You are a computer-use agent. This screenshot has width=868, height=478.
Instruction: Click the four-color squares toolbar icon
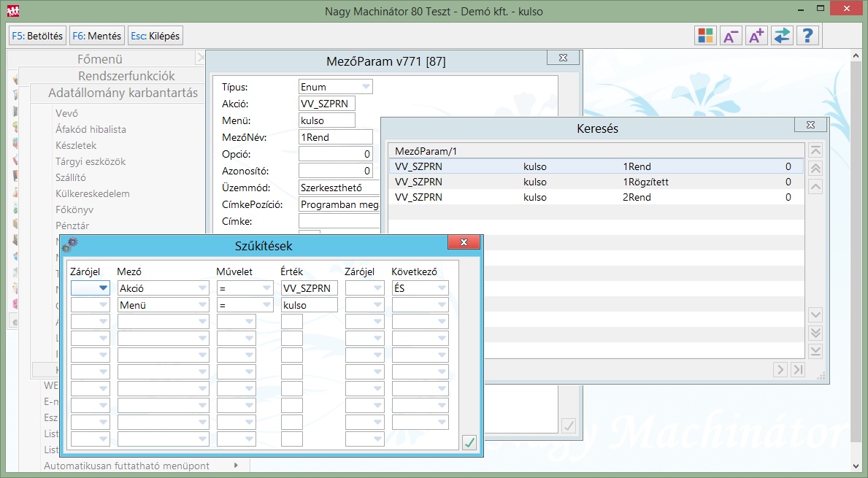705,36
